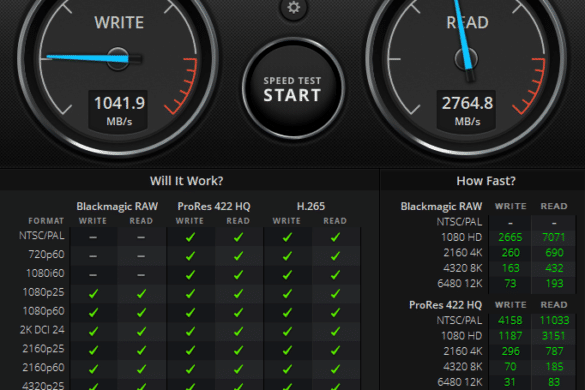Image resolution: width=585 pixels, height=390 pixels.
Task: Select ProRes 1080 HD write value 1187
Action: (510, 336)
